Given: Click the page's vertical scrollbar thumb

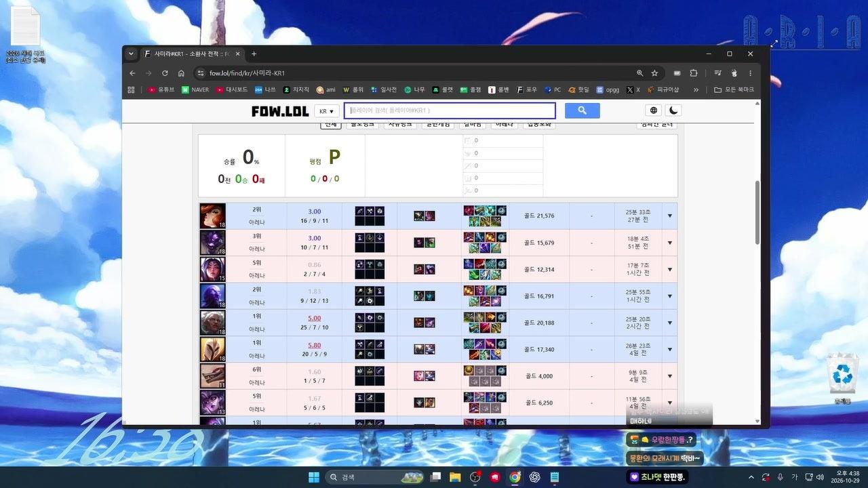Looking at the screenshot, I should click(x=757, y=213).
